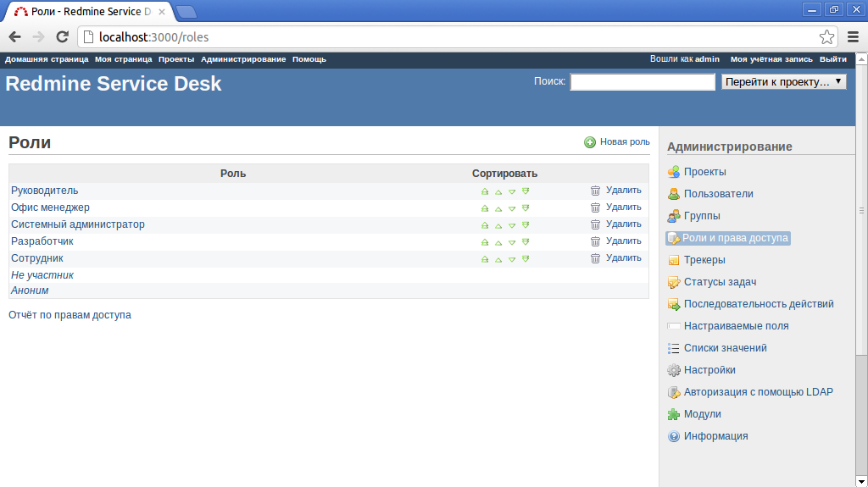Open Последовательность действий in sidebar
The image size is (868, 487).
point(759,304)
